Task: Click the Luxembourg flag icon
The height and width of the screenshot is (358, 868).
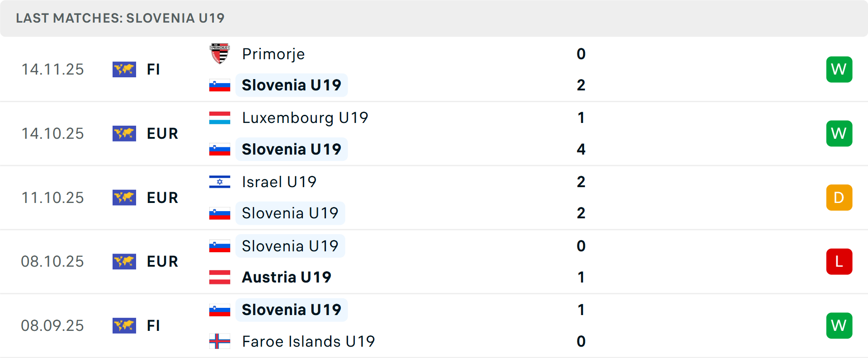Action: pyautogui.click(x=220, y=118)
